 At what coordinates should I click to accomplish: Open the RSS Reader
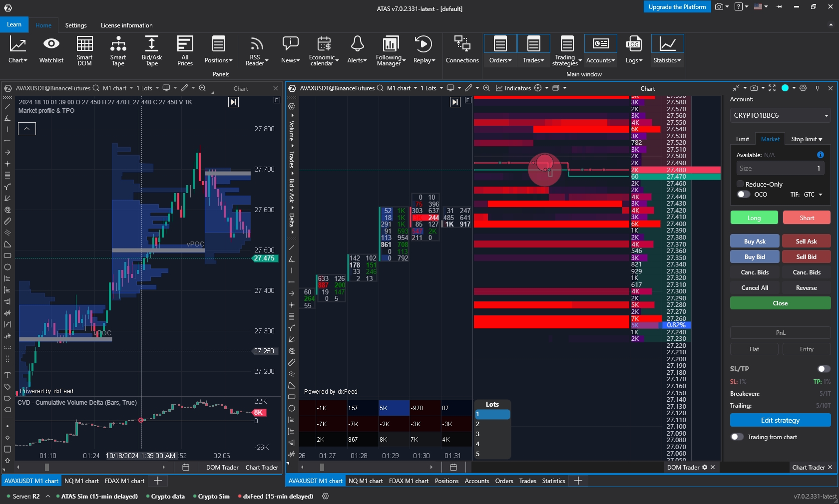click(257, 50)
